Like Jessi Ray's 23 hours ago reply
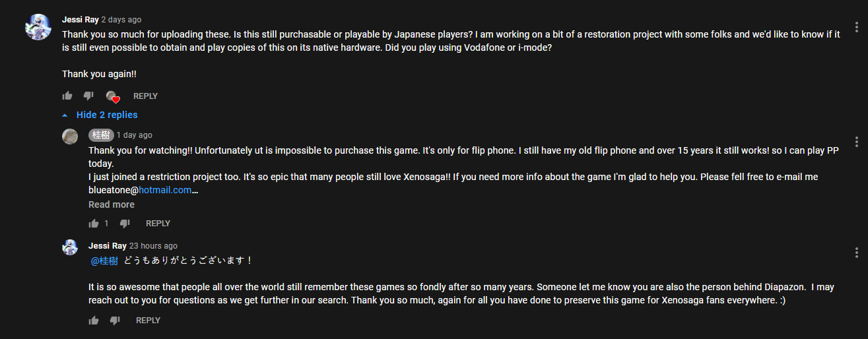 click(x=94, y=321)
